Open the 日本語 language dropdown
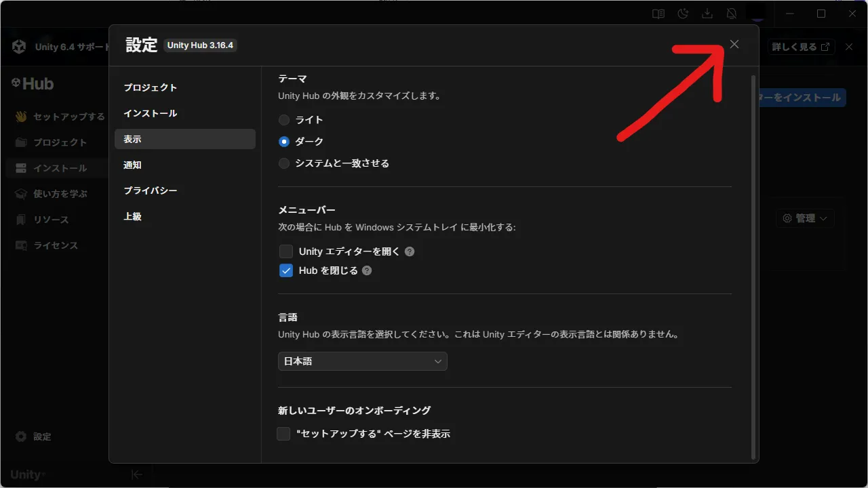This screenshot has height=488, width=868. coord(362,361)
